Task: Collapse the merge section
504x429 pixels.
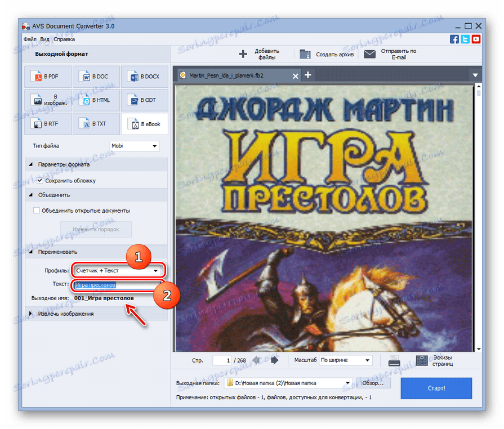Action: tap(31, 195)
